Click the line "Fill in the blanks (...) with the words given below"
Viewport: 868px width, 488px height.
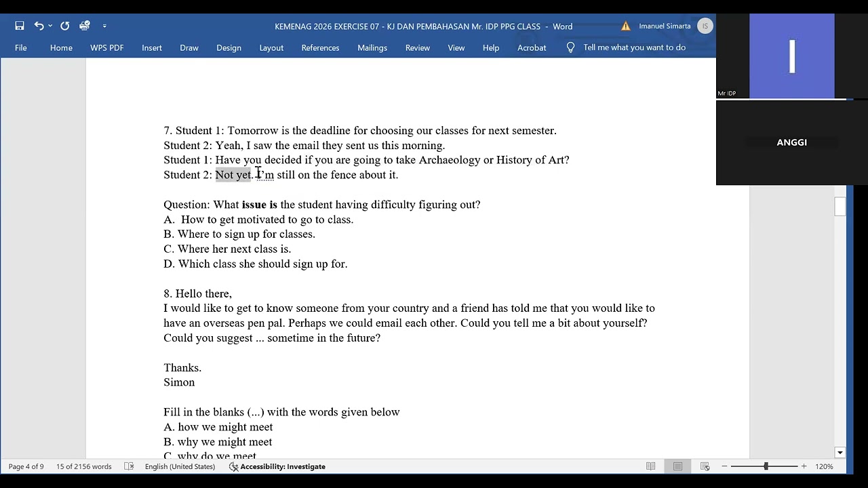281,412
